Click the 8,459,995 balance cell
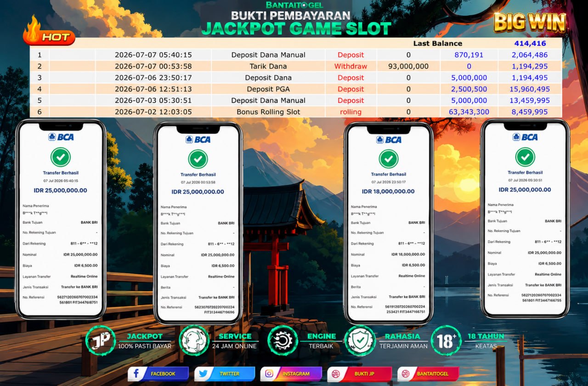588x386 pixels. pyautogui.click(x=530, y=112)
